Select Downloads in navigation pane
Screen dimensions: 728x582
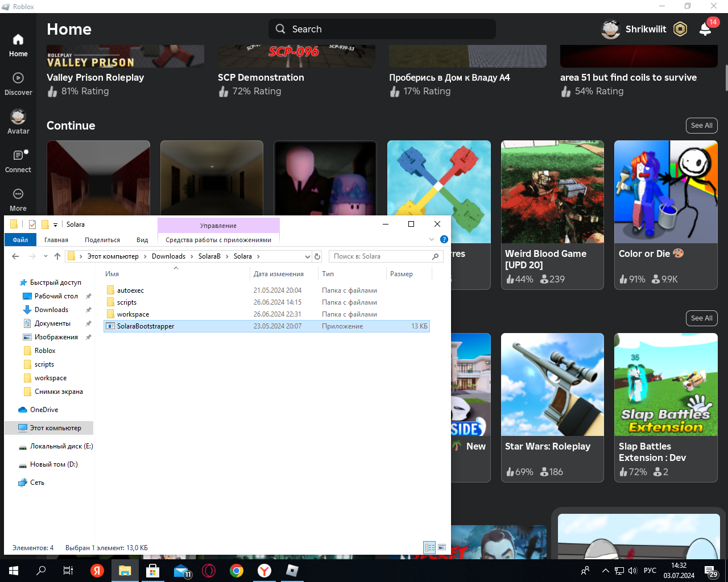point(51,310)
